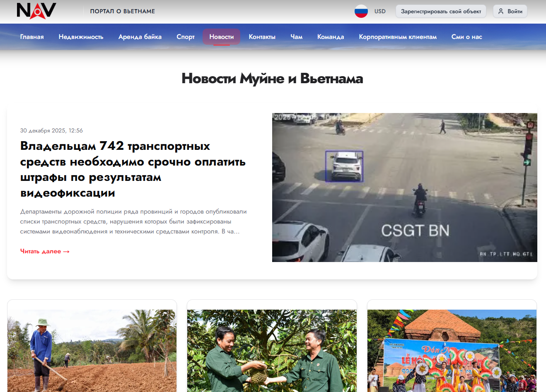The width and height of the screenshot is (546, 392).
Task: Visit the Корпоративным клиентам section
Action: (x=397, y=37)
